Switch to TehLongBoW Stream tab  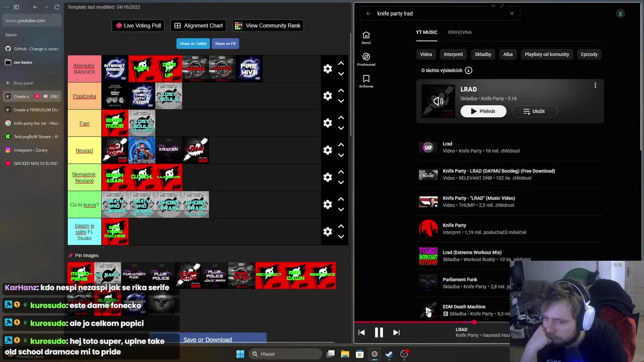click(x=32, y=137)
